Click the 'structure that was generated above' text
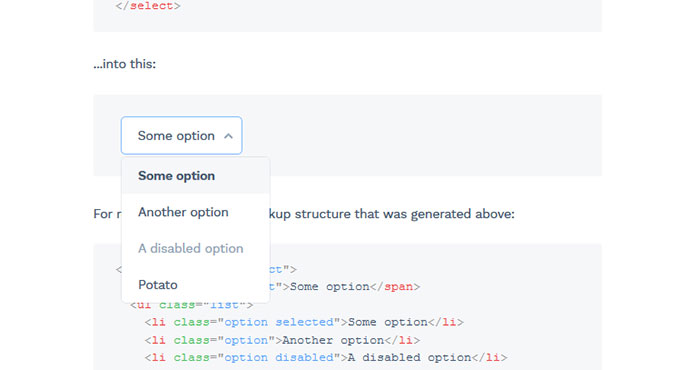This screenshot has height=370, width=700. click(x=404, y=214)
